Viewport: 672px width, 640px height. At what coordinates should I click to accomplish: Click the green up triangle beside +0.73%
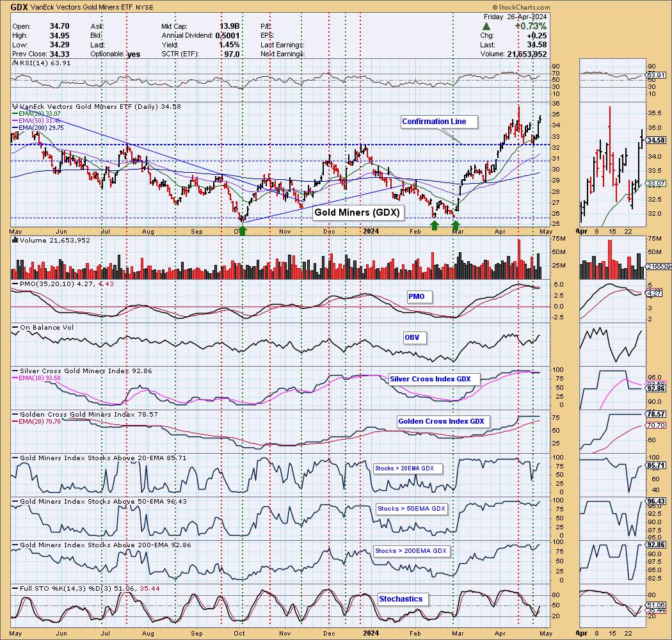pos(486,26)
